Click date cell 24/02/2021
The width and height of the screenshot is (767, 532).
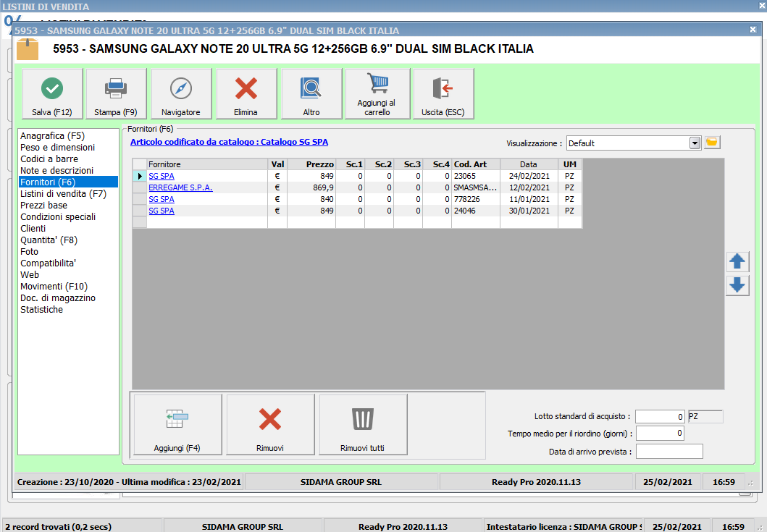click(x=529, y=176)
